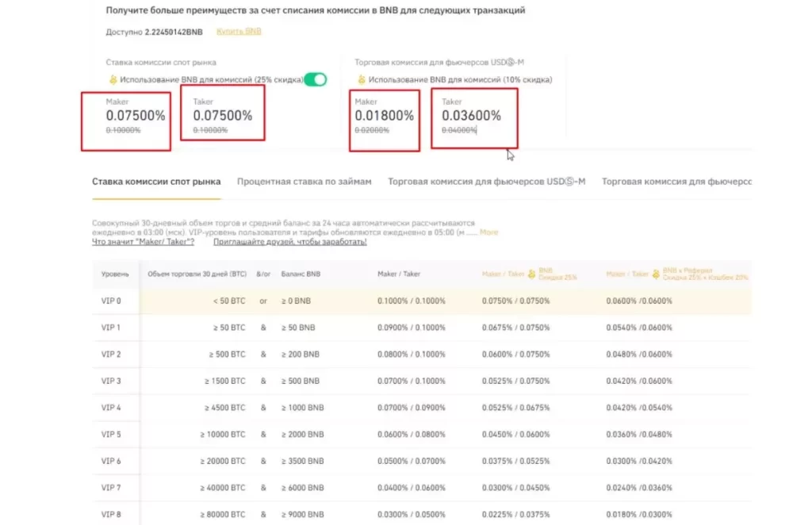812x525 pixels.
Task: Click the 'Купить BNB' link
Action: [x=238, y=33]
